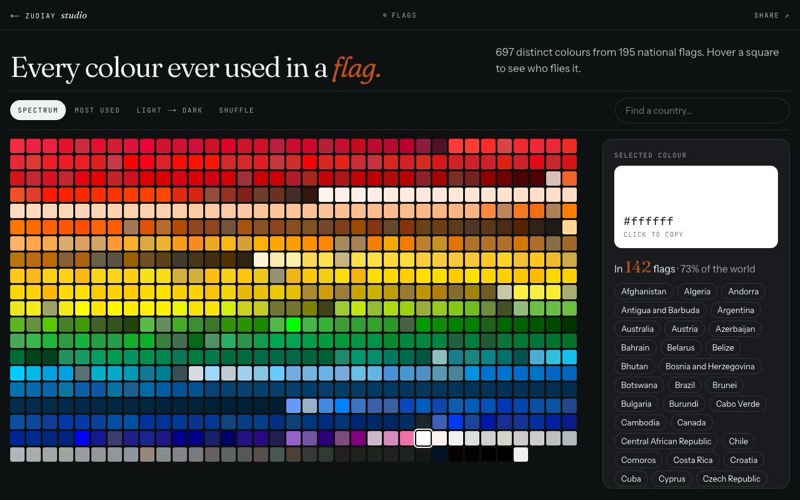Select the Central African Republic chip

[666, 441]
